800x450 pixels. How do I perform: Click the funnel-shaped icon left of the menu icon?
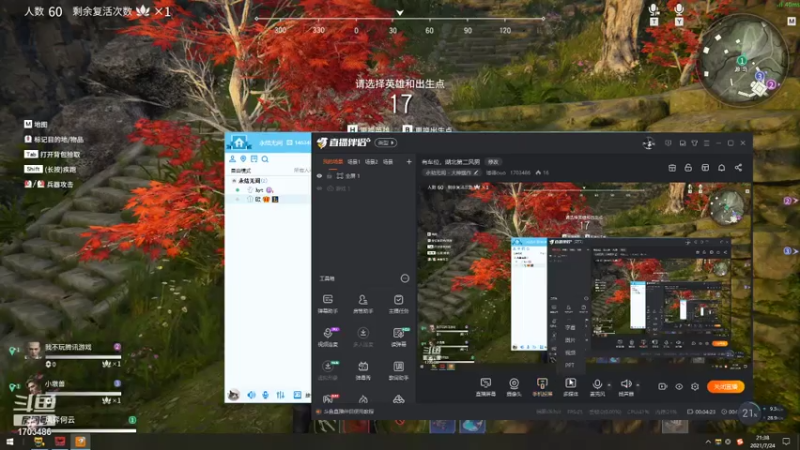pos(694,143)
